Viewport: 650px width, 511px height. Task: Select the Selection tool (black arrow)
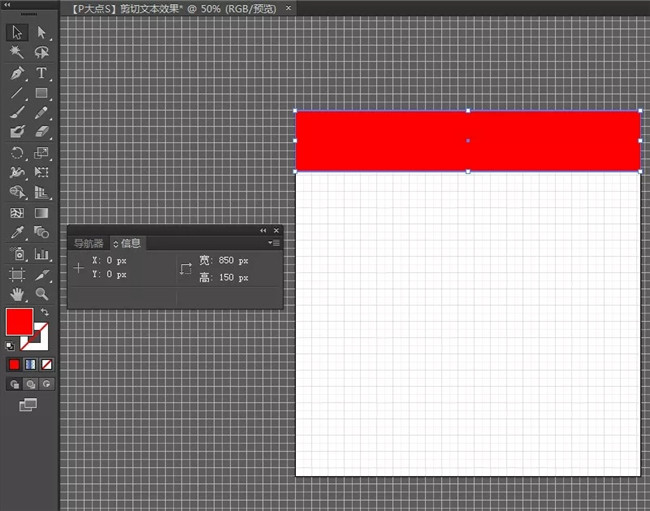click(17, 32)
